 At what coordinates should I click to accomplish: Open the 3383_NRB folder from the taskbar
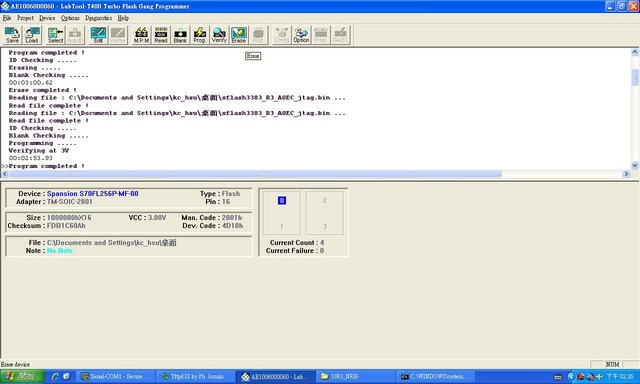[356, 376]
